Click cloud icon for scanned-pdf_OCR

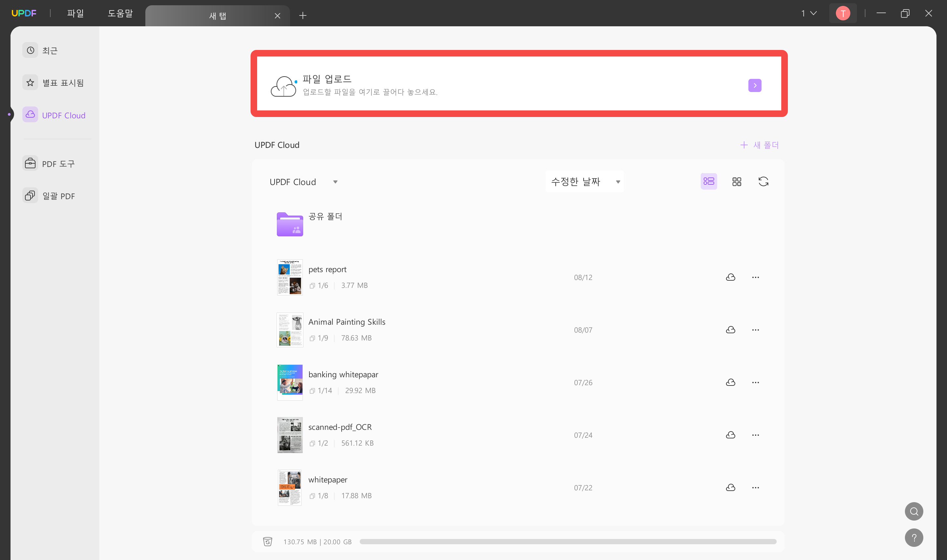point(730,435)
